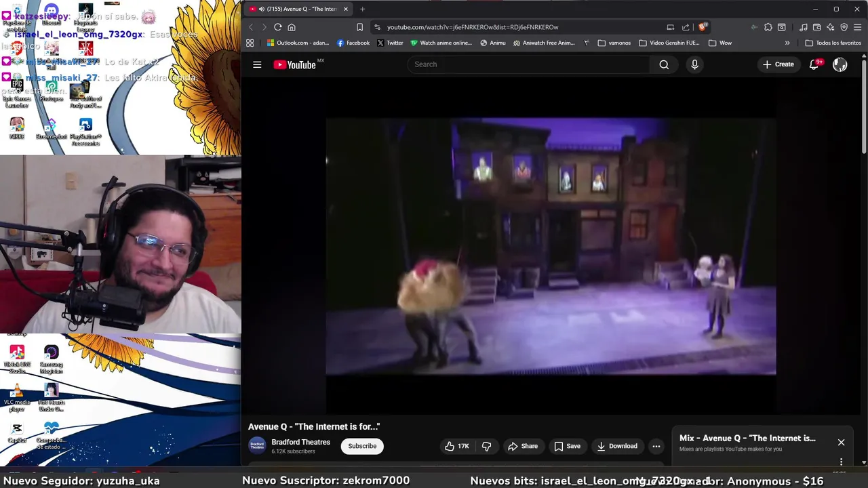Image resolution: width=868 pixels, height=488 pixels.
Task: Open Facebook bookmark
Action: tap(353, 43)
